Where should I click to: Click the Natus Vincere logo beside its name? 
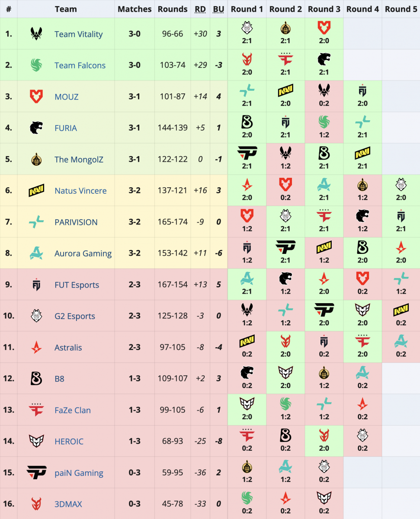[x=36, y=190]
